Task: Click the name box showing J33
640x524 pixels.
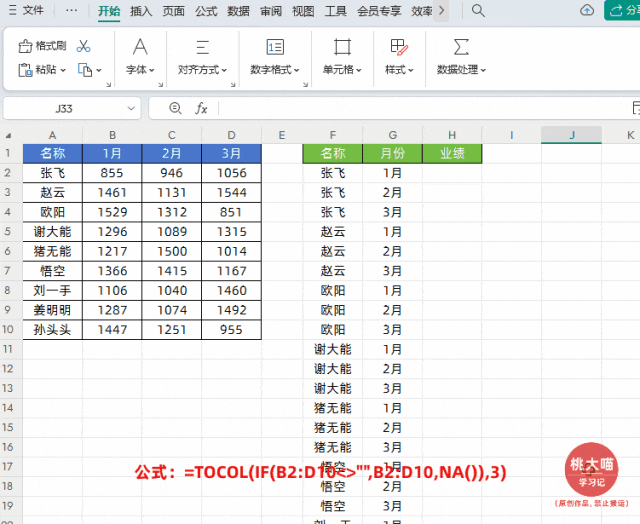Action: pos(64,109)
